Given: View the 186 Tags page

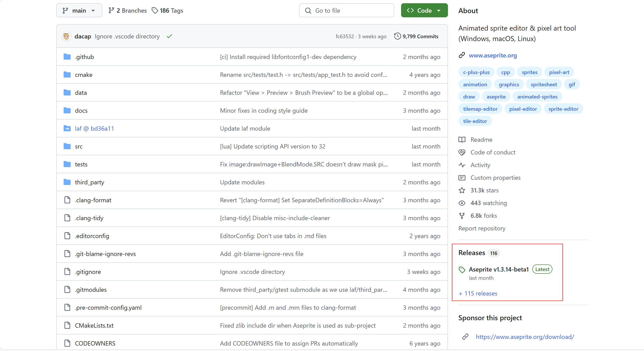Looking at the screenshot, I should [167, 10].
